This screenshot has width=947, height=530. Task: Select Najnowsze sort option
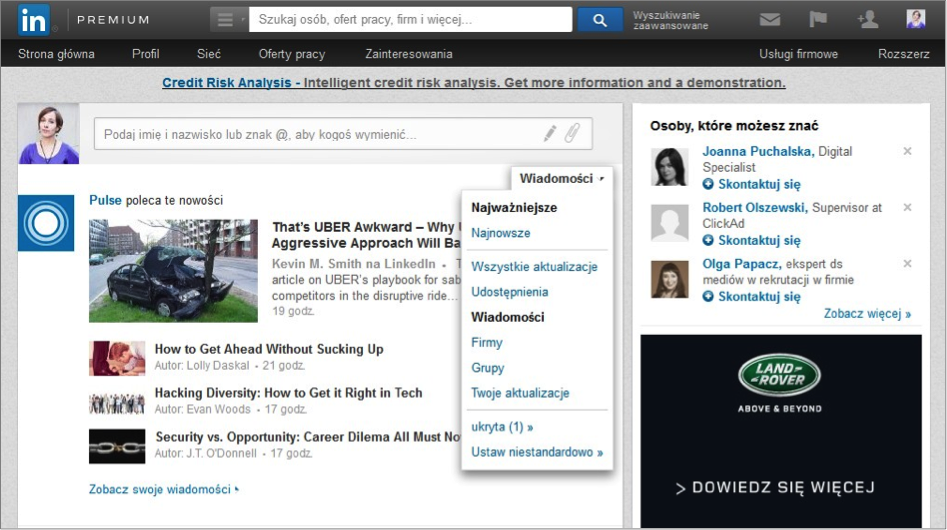click(x=501, y=233)
